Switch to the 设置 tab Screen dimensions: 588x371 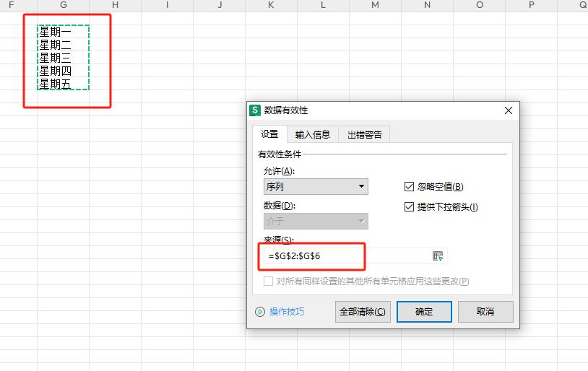pos(269,134)
